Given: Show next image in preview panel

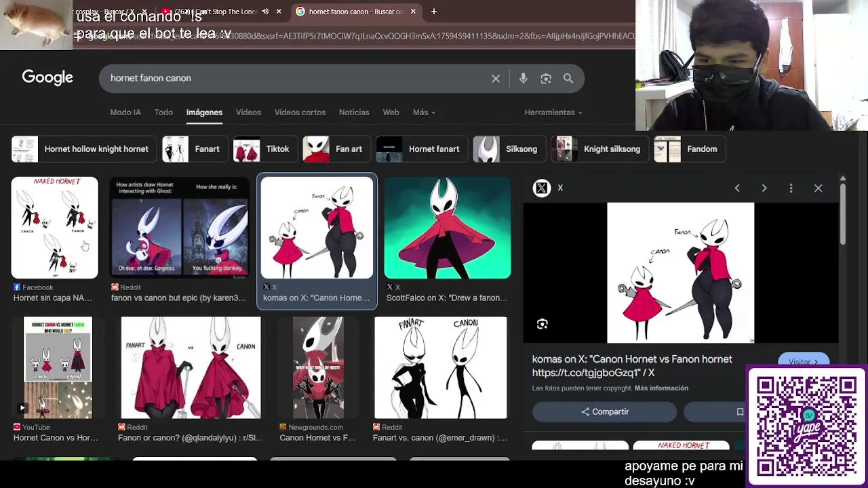Looking at the screenshot, I should (764, 188).
